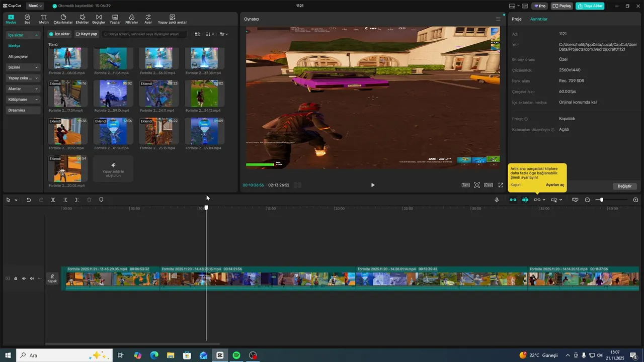Open the selection tool mode dropdown arrow
This screenshot has height=362, width=644.
click(16, 200)
